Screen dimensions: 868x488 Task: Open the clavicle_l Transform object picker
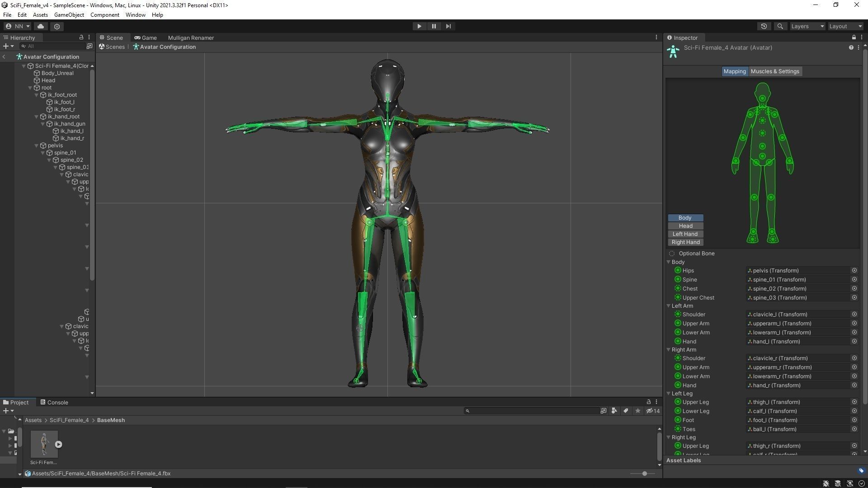[x=854, y=314]
